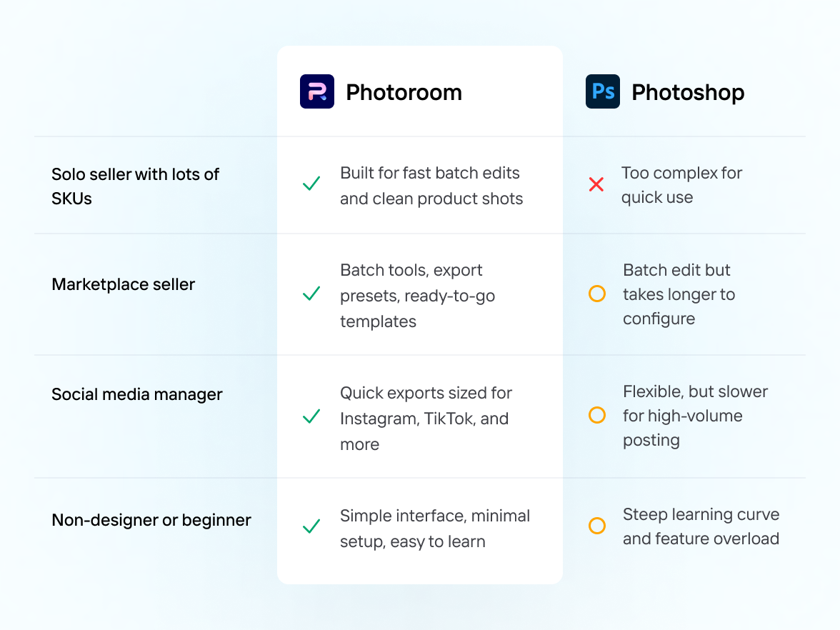Image resolution: width=840 pixels, height=630 pixels.
Task: Click the Social media manager row label
Action: 137,394
